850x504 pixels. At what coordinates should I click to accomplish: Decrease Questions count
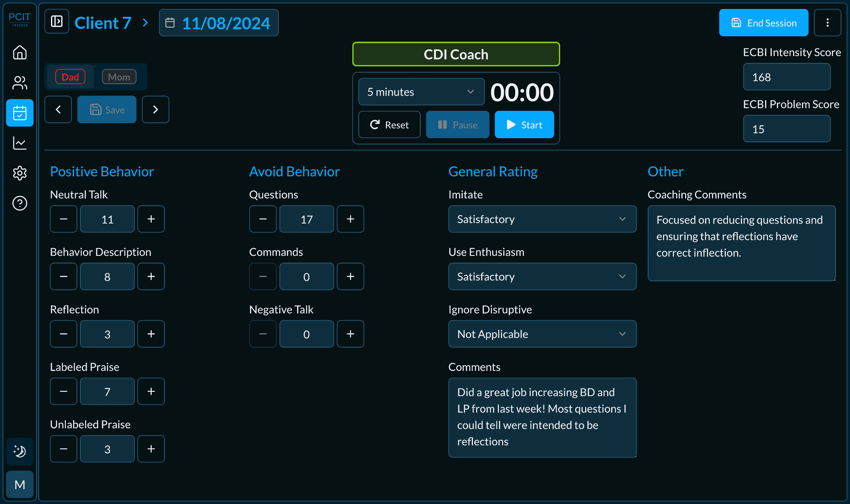coord(263,219)
